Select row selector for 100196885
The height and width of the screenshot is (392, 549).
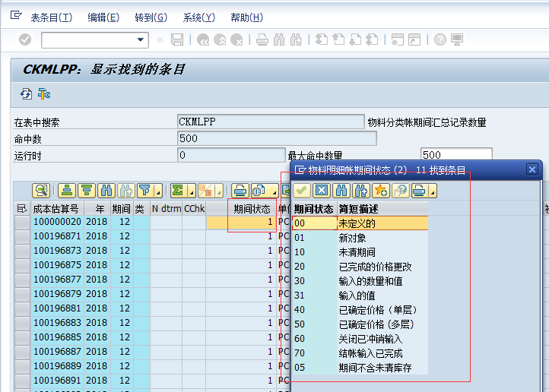pyautogui.click(x=22, y=337)
